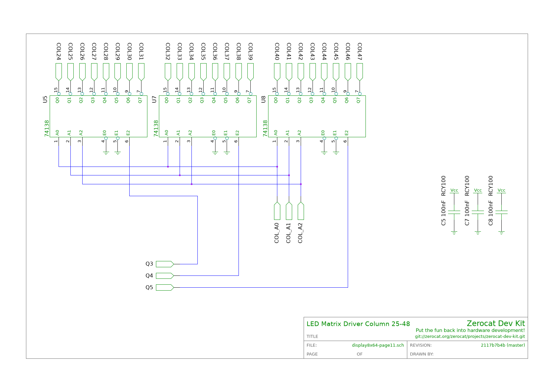Select title 'LED Matrix Driver Column 25-48'

point(358,324)
